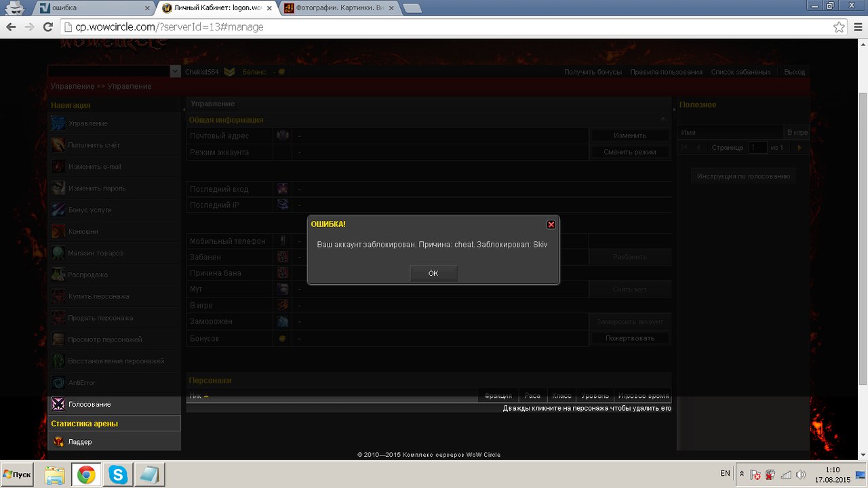Click the Изменить button for mail address

(x=630, y=136)
